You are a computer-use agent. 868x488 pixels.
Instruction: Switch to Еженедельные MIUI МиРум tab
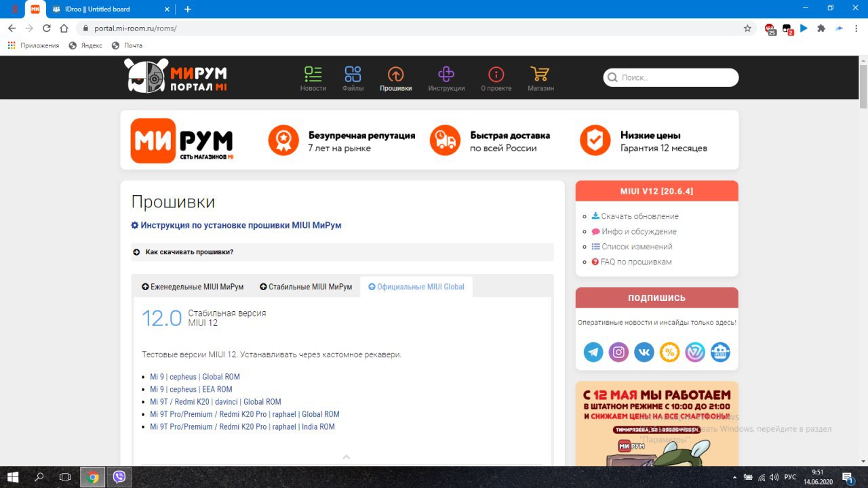pyautogui.click(x=193, y=287)
